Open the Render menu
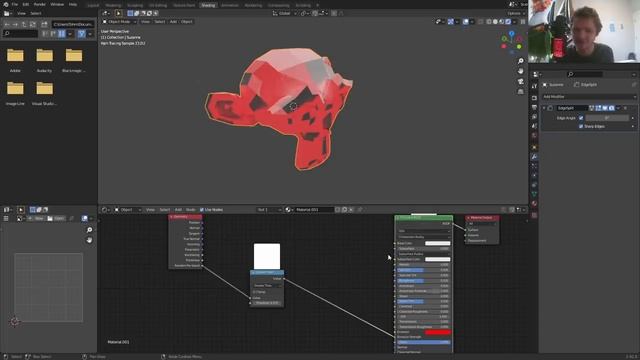Image resolution: width=640 pixels, height=360 pixels. pos(40,4)
